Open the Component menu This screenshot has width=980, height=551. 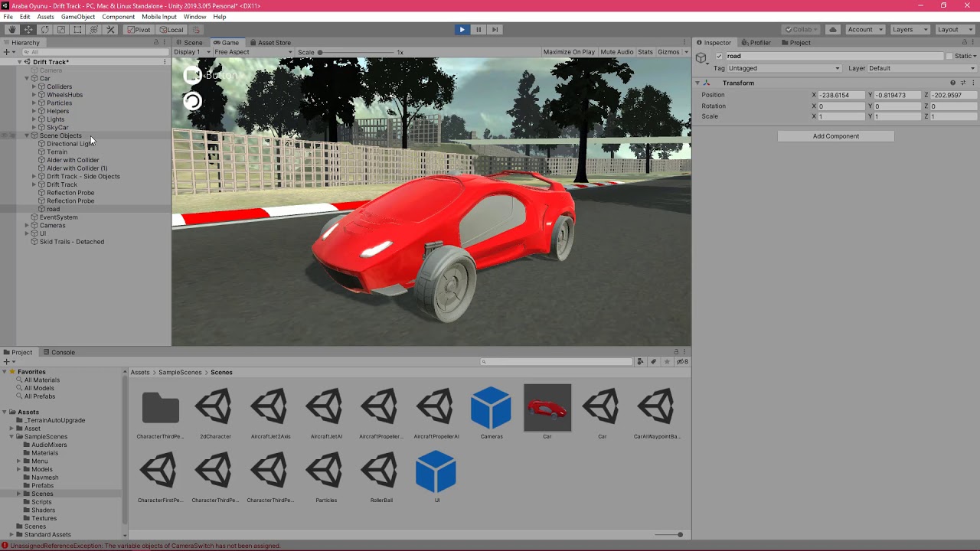click(118, 17)
